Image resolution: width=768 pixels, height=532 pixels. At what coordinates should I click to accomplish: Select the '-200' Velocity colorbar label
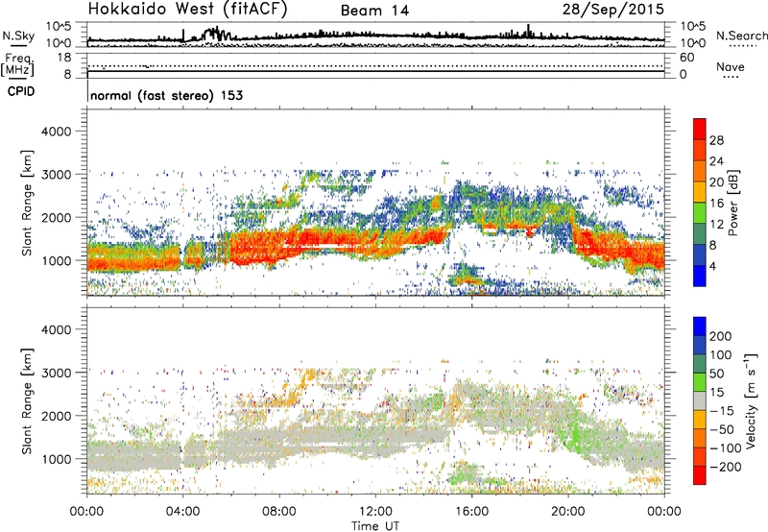coord(725,467)
